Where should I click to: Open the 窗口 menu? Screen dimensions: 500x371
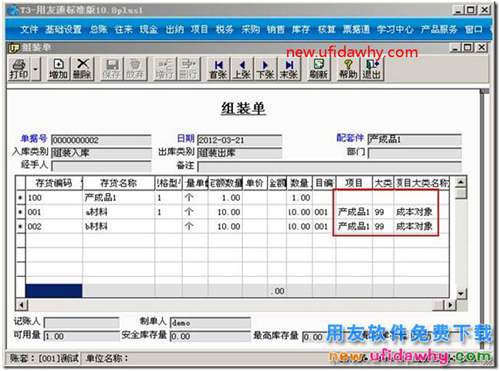474,29
